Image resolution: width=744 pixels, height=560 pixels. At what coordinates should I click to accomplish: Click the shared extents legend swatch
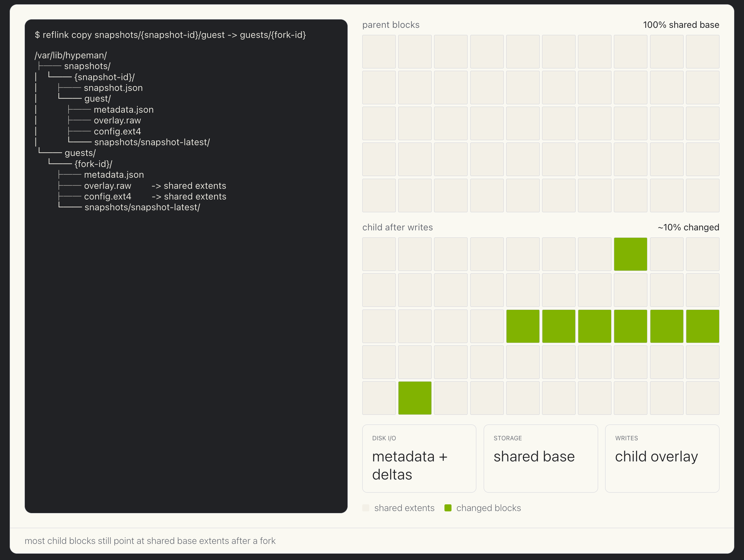pos(366,508)
